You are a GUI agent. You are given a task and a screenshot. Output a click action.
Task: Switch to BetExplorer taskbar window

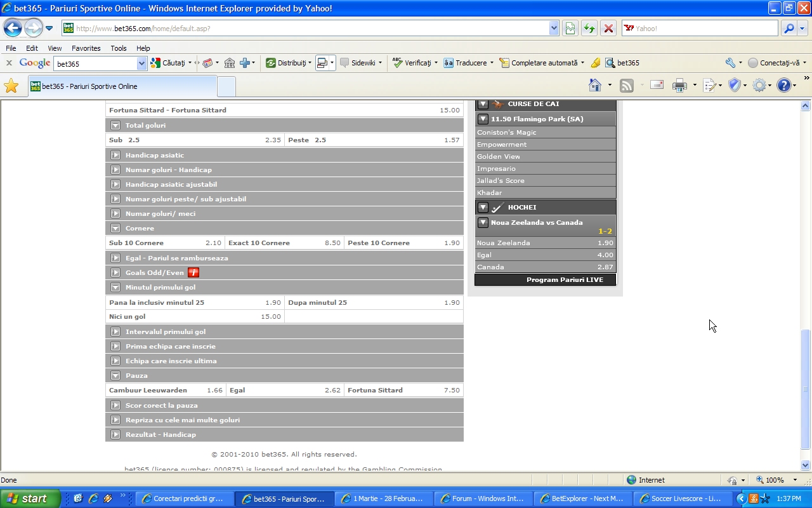[x=583, y=498]
